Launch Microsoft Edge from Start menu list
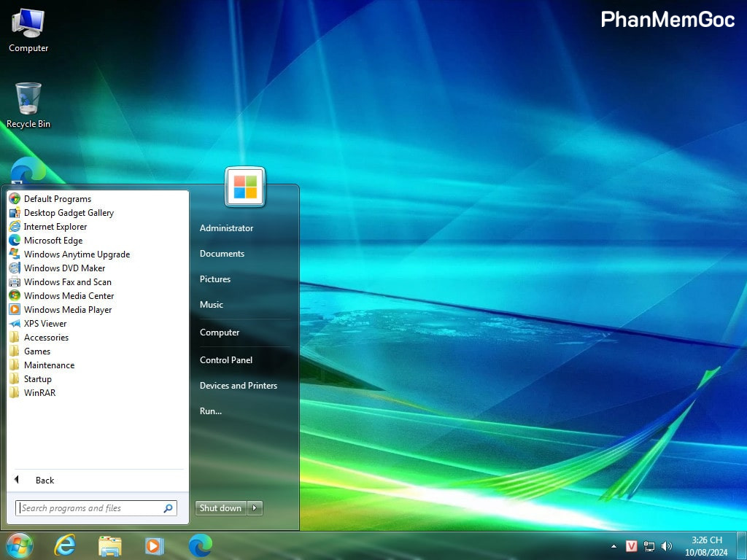The image size is (747, 560). [x=53, y=241]
